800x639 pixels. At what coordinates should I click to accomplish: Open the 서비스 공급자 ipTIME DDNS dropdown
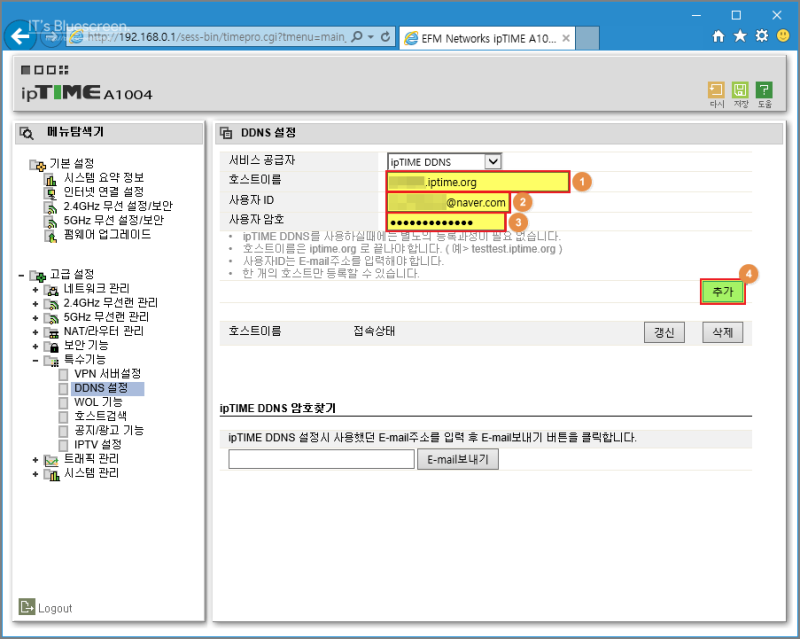(444, 162)
